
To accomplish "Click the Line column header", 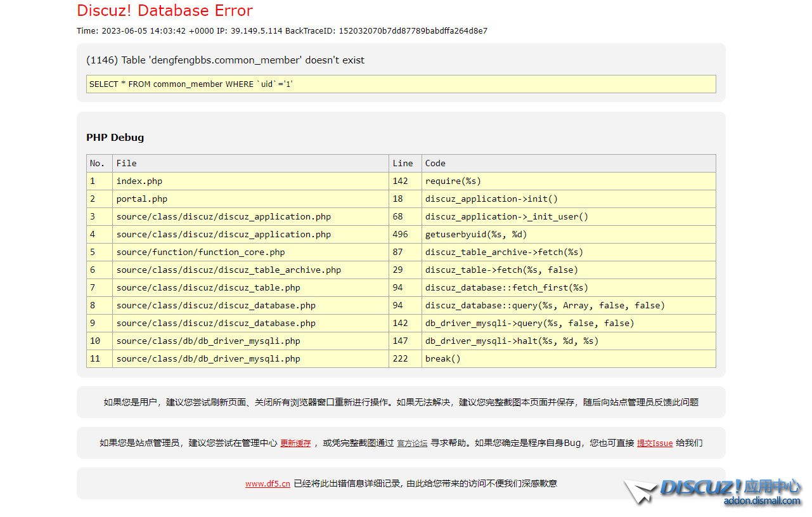I will click(x=403, y=164).
